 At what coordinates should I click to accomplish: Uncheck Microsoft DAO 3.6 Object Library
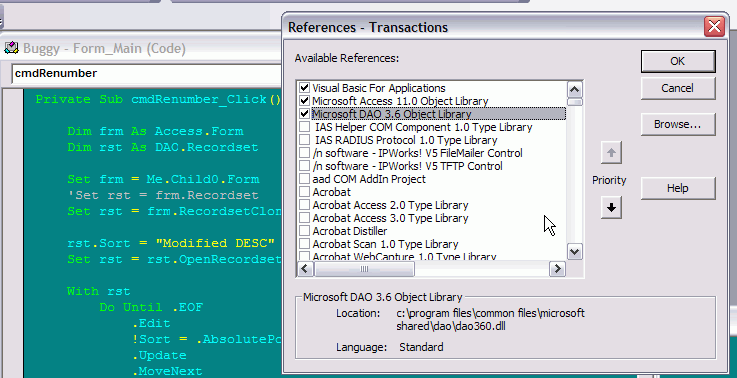click(305, 114)
